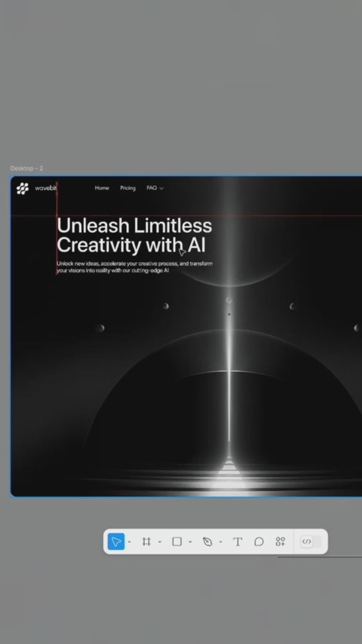Click the FAQ nav label
The image size is (362, 644).
151,188
